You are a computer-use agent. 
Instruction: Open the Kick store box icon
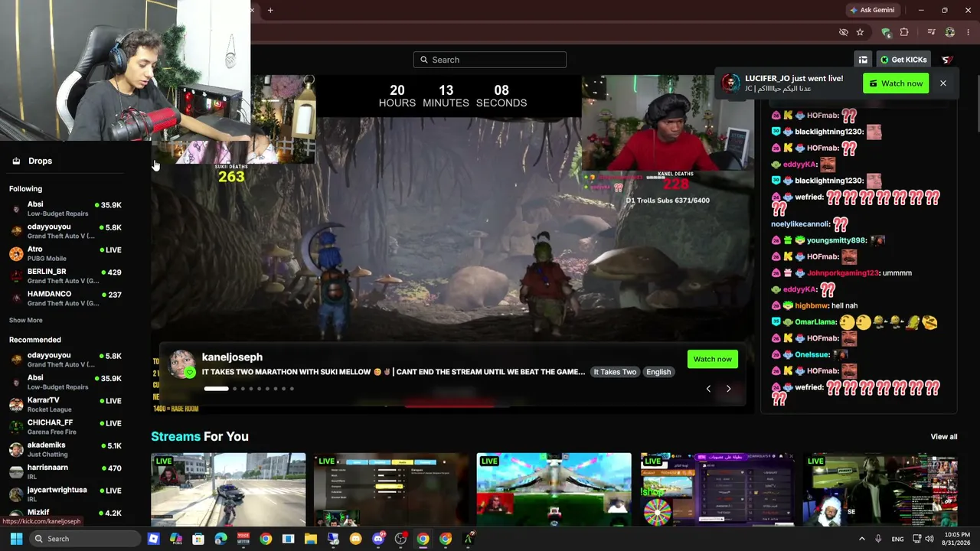863,60
